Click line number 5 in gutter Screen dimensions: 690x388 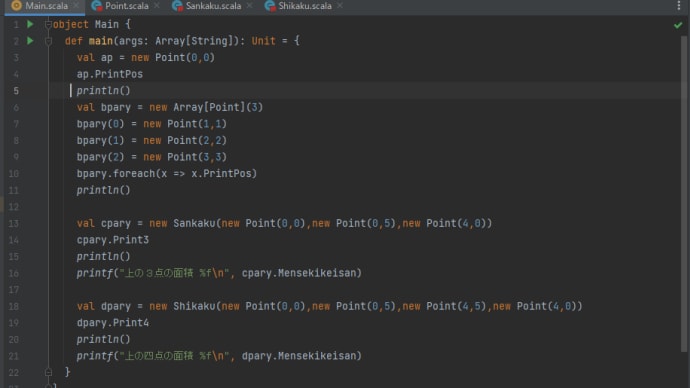coord(16,91)
